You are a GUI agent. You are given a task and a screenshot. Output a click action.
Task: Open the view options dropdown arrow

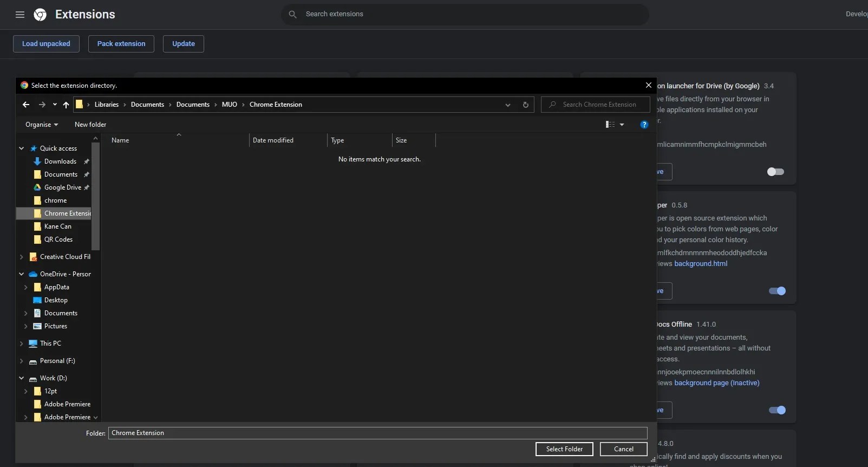[622, 125]
